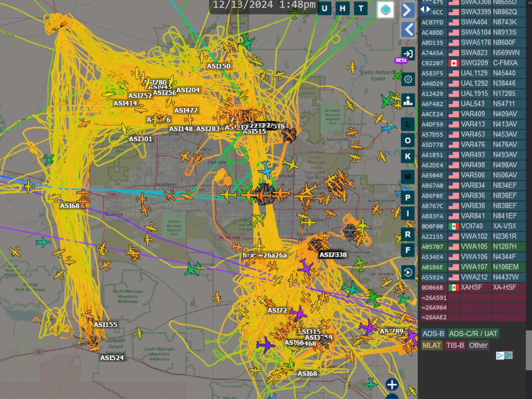Screen dimensions: 532x399
Task: Click registration N17285 in UAL1915 row
Action: [x=504, y=94]
